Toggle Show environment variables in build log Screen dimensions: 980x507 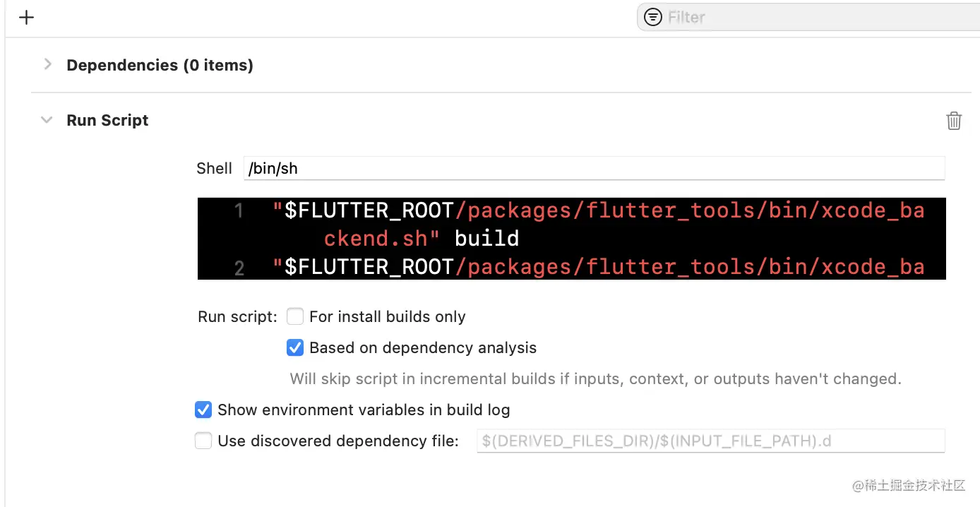[203, 410]
